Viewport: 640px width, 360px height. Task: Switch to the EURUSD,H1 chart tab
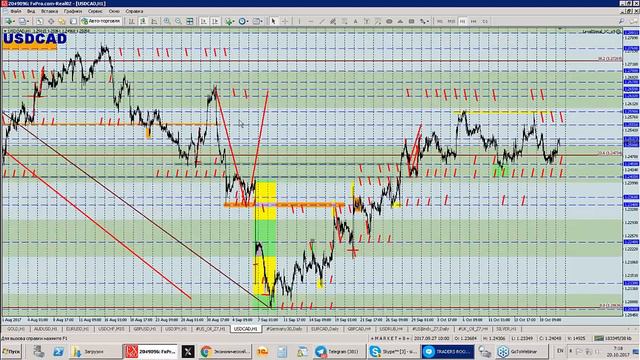[x=78, y=329]
